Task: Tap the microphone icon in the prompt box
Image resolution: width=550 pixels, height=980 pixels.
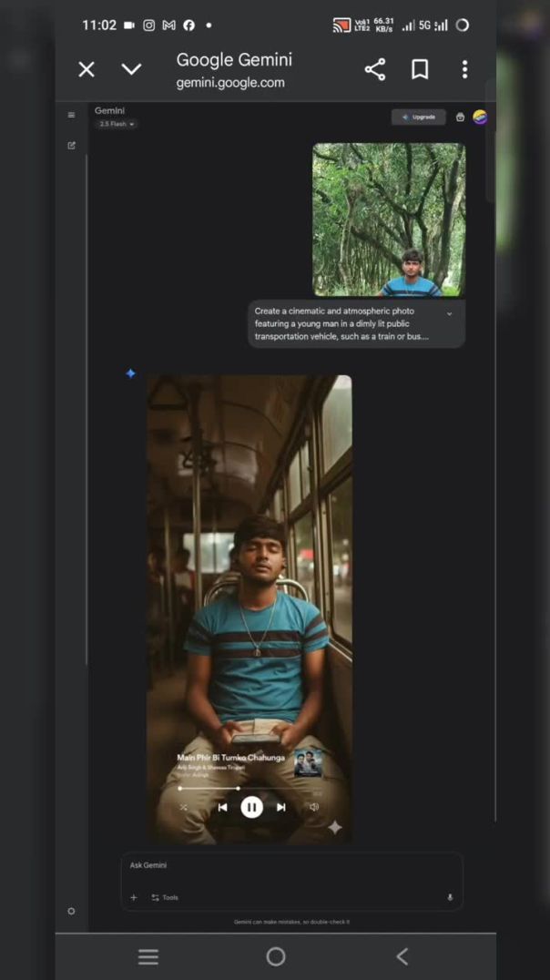Action: (450, 897)
